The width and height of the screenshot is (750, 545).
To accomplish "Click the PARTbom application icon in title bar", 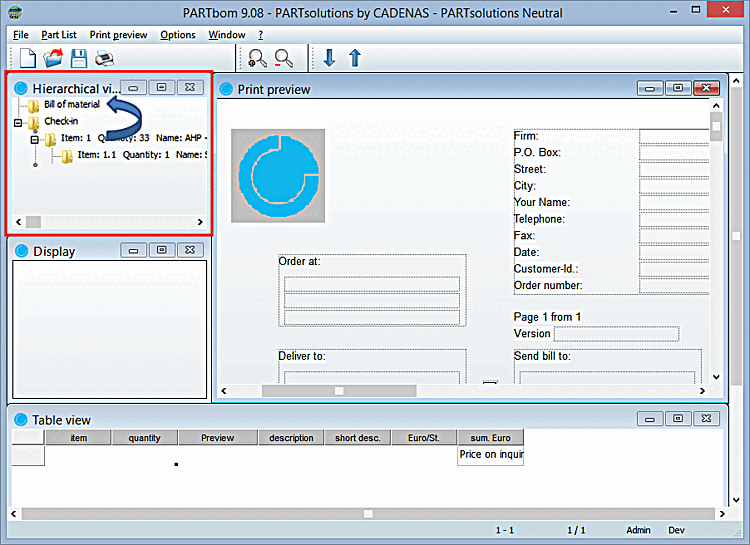I will click(15, 12).
